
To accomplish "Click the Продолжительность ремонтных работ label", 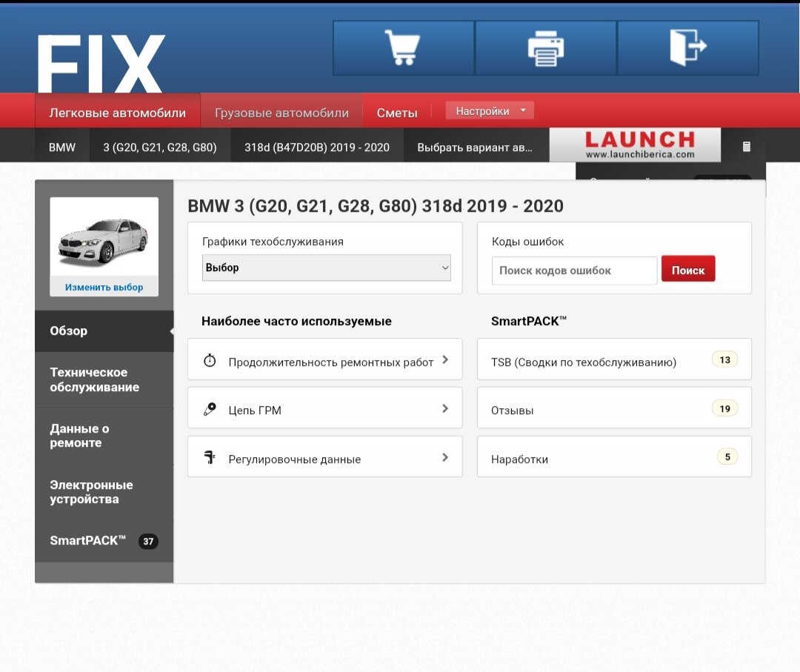I will click(330, 362).
